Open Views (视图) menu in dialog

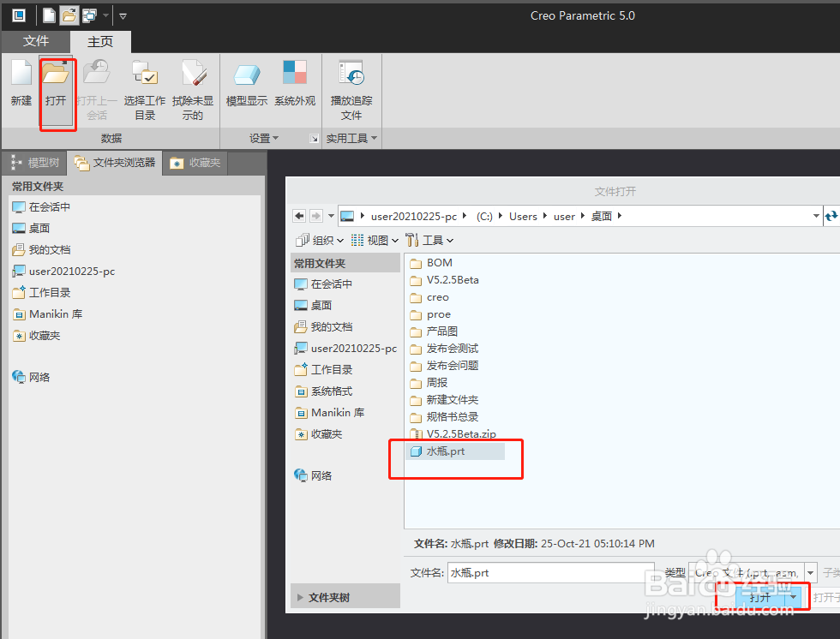point(375,241)
